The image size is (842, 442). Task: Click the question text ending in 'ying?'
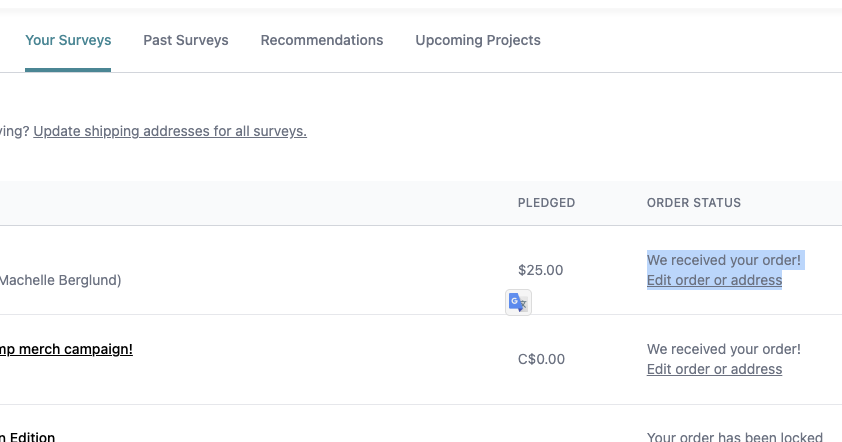pyautogui.click(x=14, y=131)
